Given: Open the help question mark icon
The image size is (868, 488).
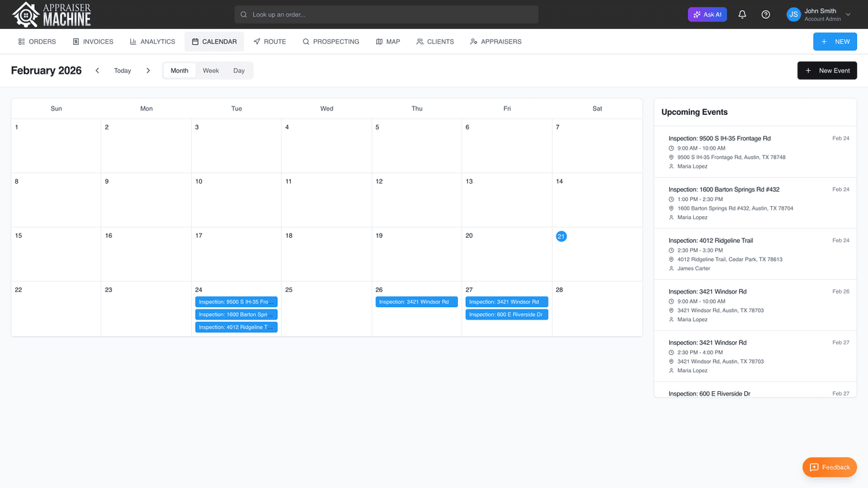Looking at the screenshot, I should (765, 14).
